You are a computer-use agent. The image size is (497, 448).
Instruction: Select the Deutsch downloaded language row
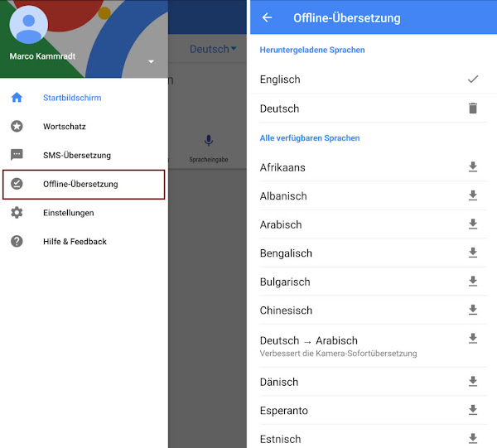374,108
